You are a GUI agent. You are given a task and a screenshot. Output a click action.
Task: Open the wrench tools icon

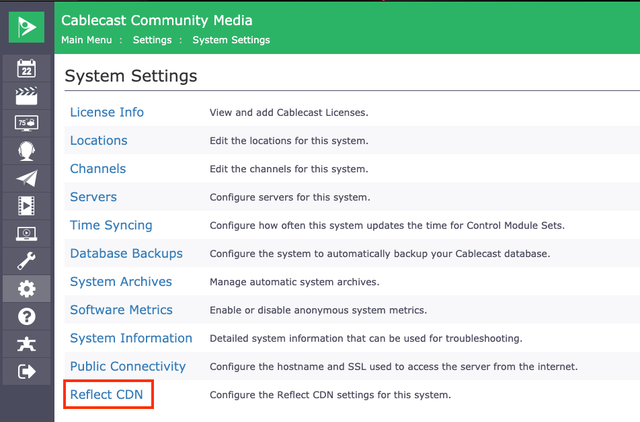pyautogui.click(x=27, y=261)
